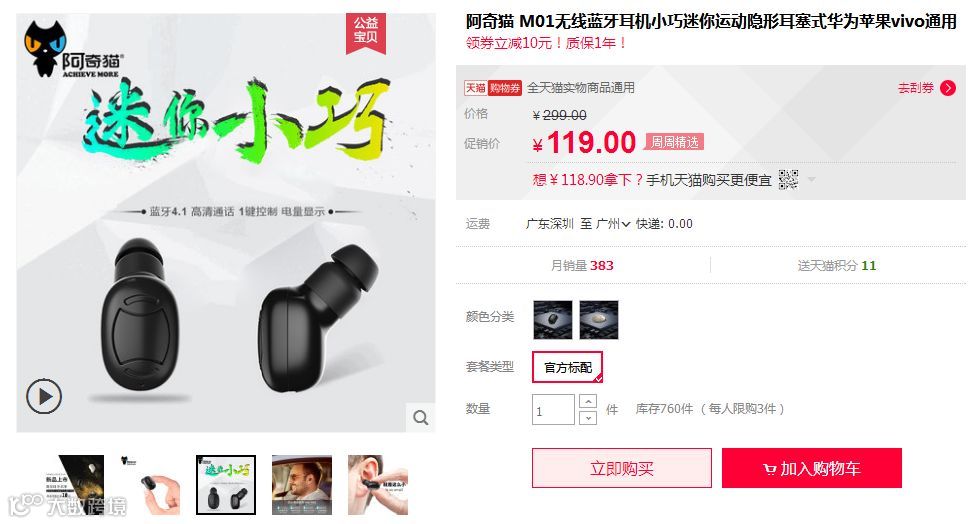Select the 官方标配 package option
973x524 pixels.
point(567,367)
